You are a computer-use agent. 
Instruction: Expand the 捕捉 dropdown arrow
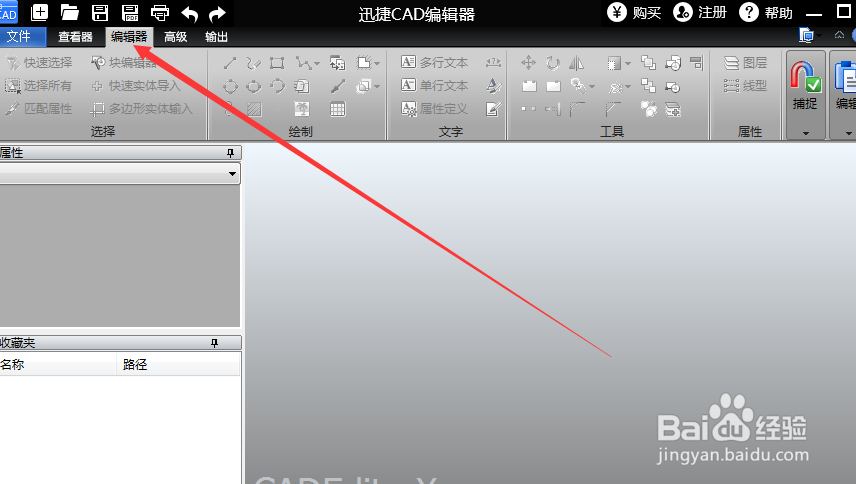[806, 133]
